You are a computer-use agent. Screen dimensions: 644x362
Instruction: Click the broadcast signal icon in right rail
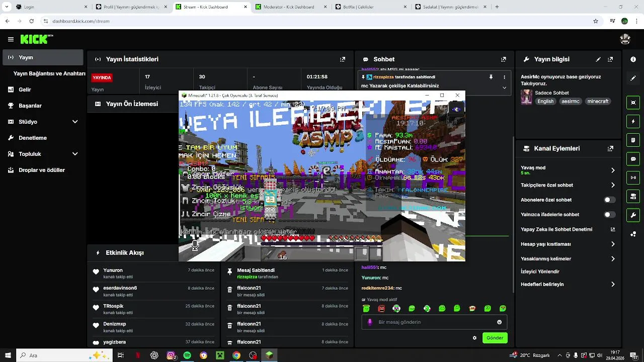tap(633, 177)
